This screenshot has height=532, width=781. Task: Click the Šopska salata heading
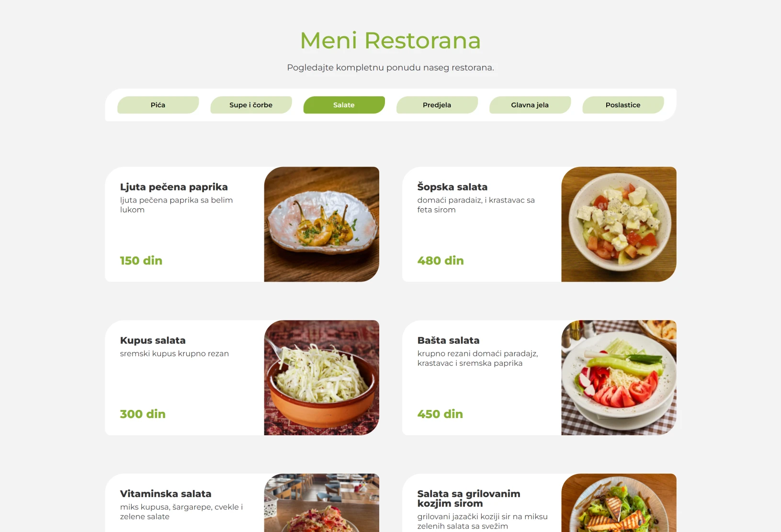coord(452,187)
